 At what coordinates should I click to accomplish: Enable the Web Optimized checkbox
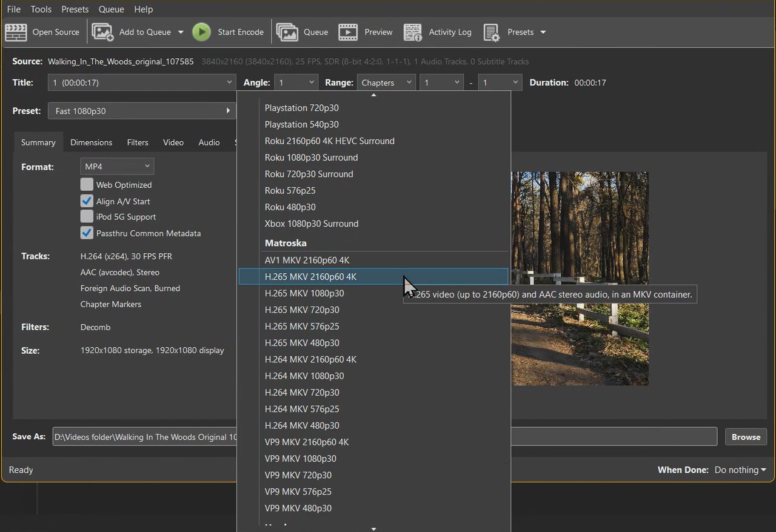coord(87,184)
